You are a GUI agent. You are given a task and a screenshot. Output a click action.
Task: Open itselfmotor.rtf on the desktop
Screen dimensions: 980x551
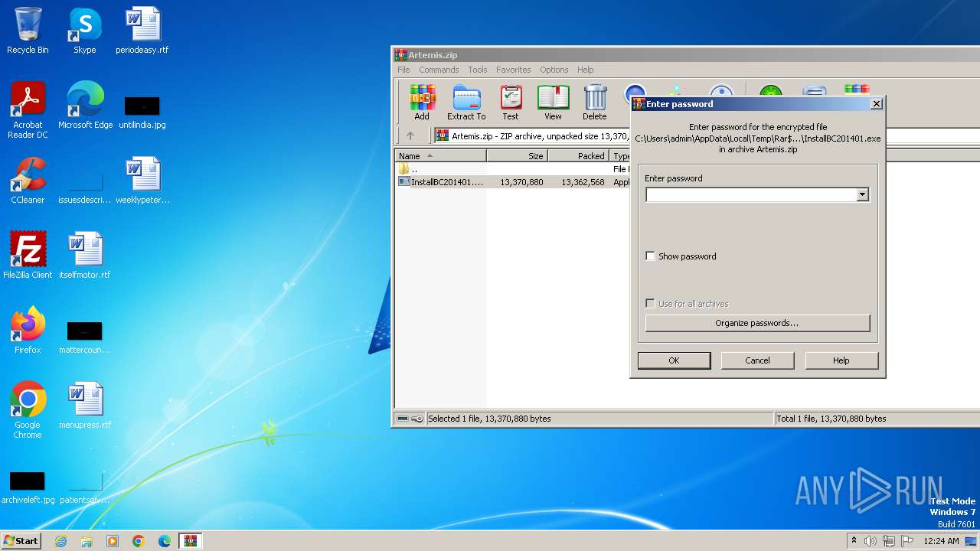coord(85,255)
